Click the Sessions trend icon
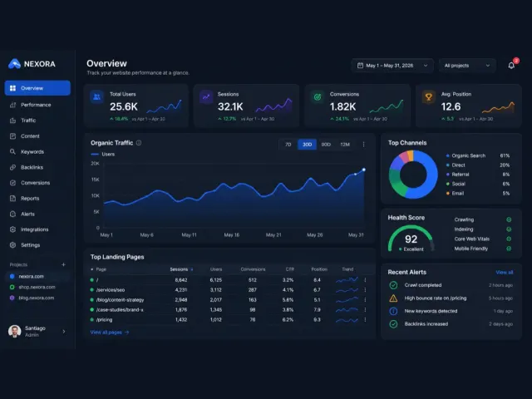 (206, 97)
